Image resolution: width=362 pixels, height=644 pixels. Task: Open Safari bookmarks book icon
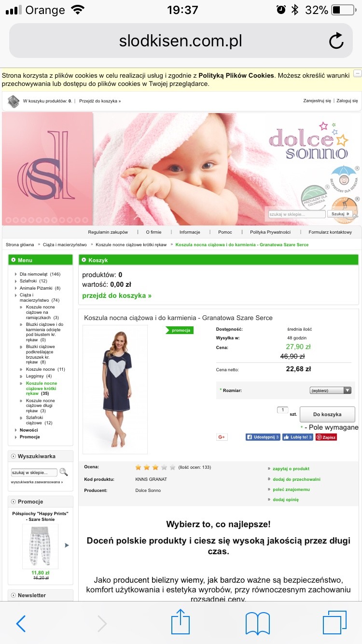(258, 623)
